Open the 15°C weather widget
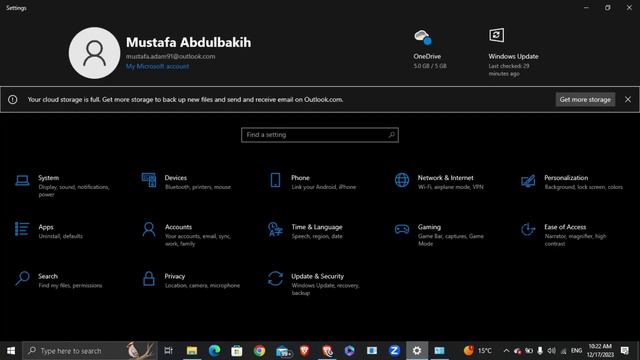The width and height of the screenshot is (640, 360). coord(478,351)
